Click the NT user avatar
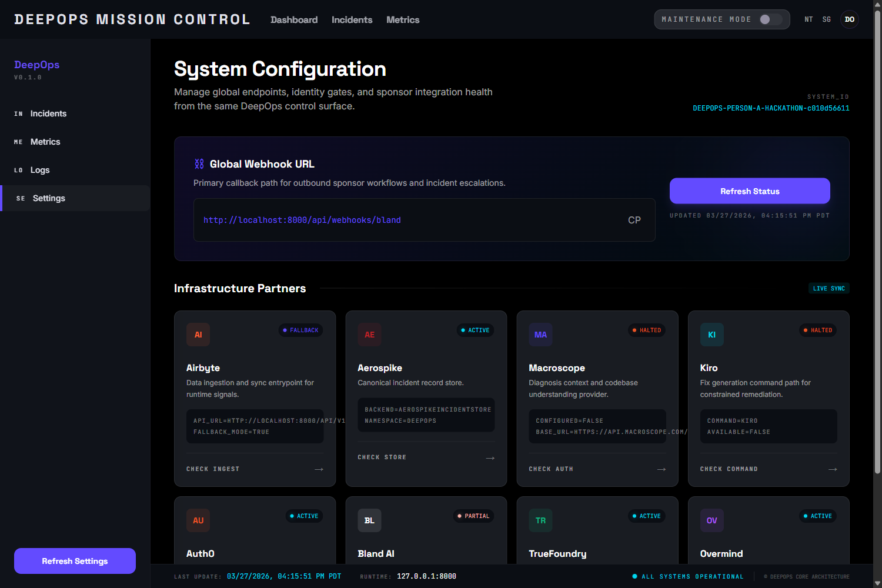 click(808, 19)
